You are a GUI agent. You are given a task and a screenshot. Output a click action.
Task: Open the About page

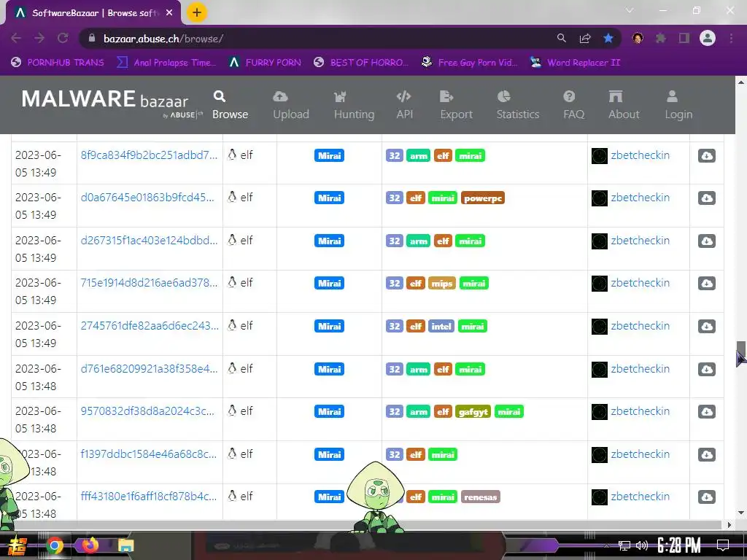pos(624,105)
